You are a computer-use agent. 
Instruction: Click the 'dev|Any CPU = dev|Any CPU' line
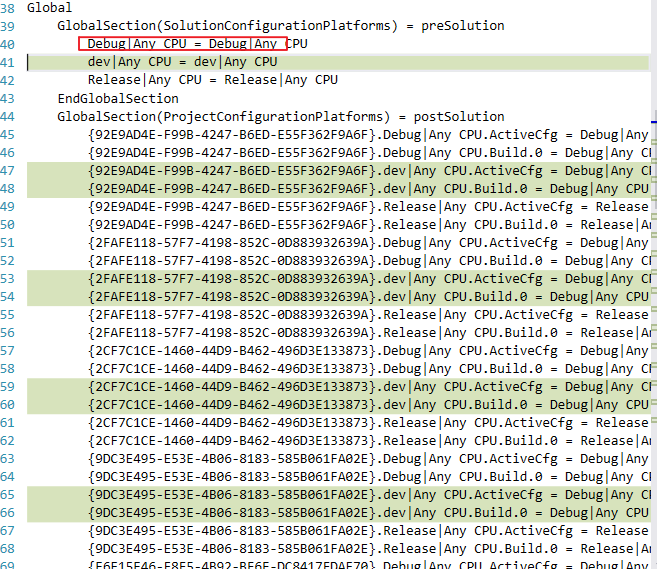click(x=182, y=62)
